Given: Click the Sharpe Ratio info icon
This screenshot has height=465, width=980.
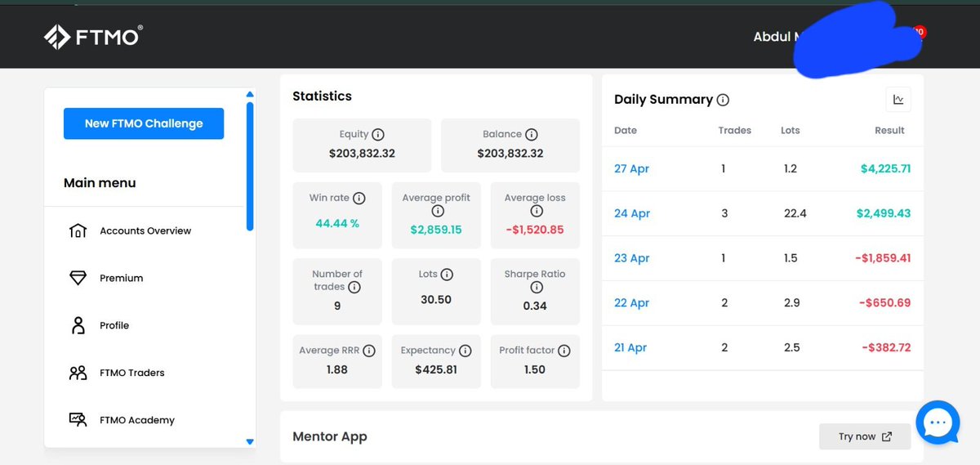Looking at the screenshot, I should point(536,287).
